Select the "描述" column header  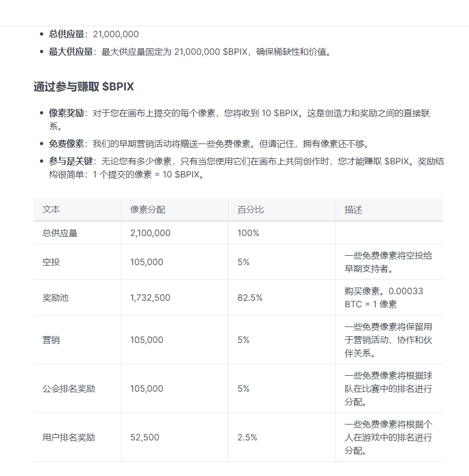(x=354, y=210)
